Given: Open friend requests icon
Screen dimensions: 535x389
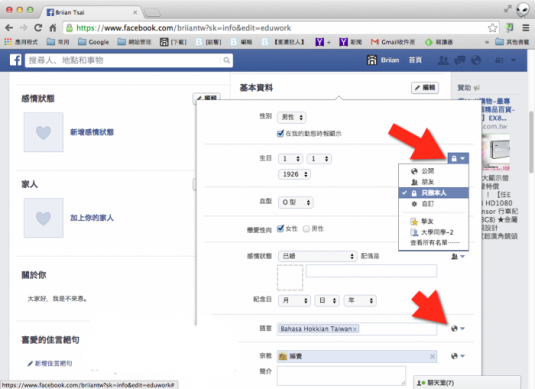Looking at the screenshot, I should pos(443,60).
